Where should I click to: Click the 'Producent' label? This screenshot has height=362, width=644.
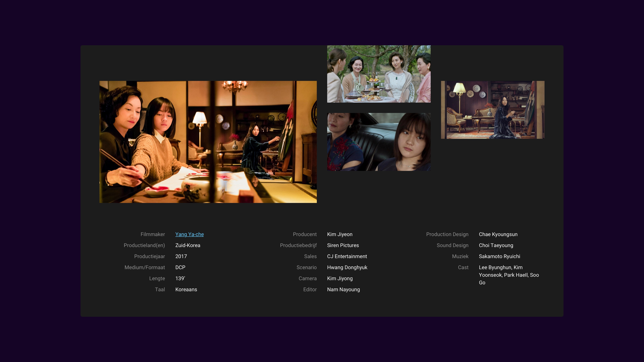305,234
